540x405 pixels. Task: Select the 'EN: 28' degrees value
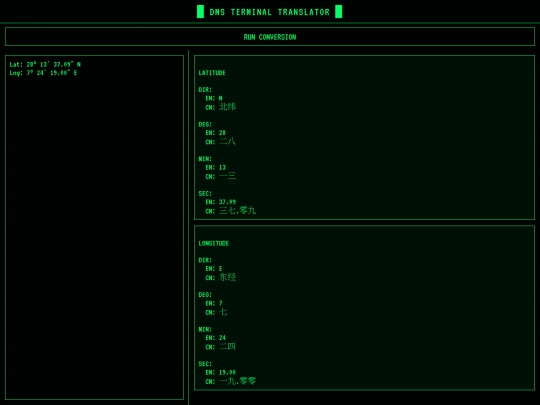tap(216, 133)
